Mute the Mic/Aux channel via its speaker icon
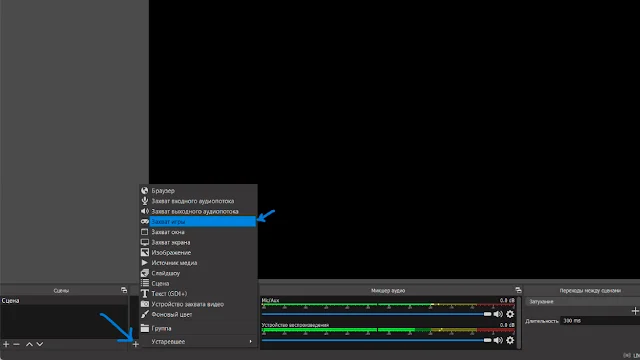Image resolution: width=640 pixels, height=360 pixels. 498,314
